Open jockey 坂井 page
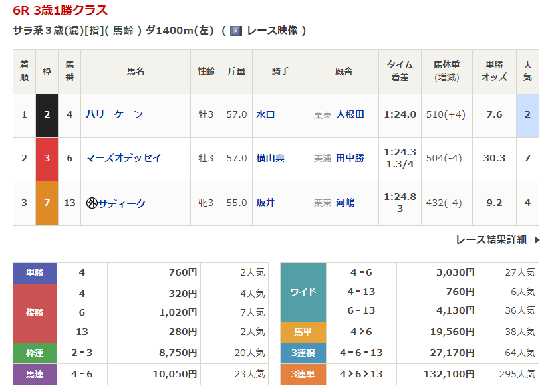The width and height of the screenshot is (550, 392). pyautogui.click(x=266, y=203)
